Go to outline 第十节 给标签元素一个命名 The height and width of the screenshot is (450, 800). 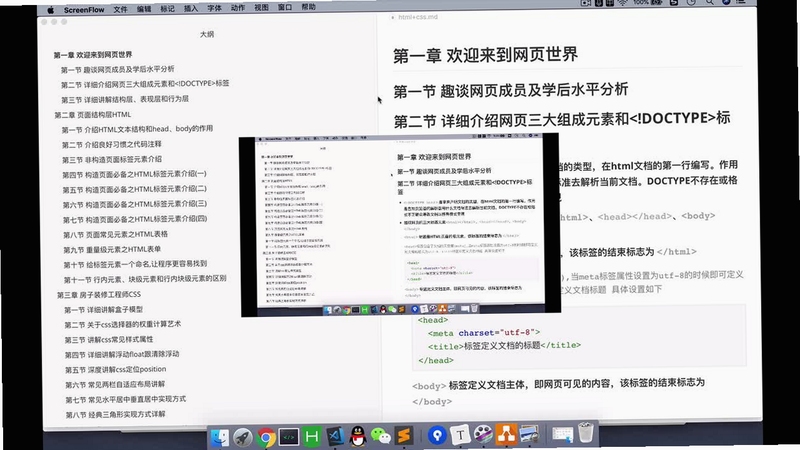click(x=135, y=264)
